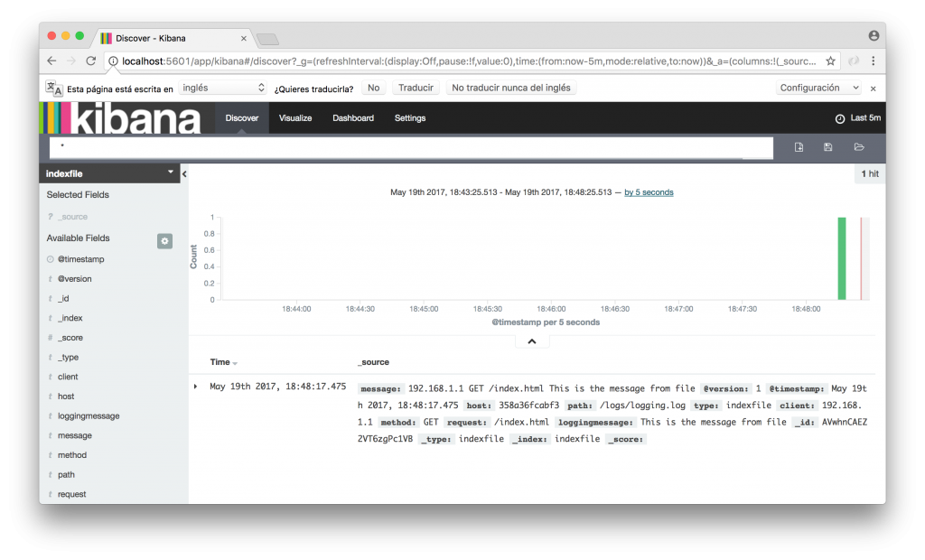Click the May 19th 2017, 18:48:17.475 timestamp
Viewport: 925px width, 560px height.
(x=278, y=387)
